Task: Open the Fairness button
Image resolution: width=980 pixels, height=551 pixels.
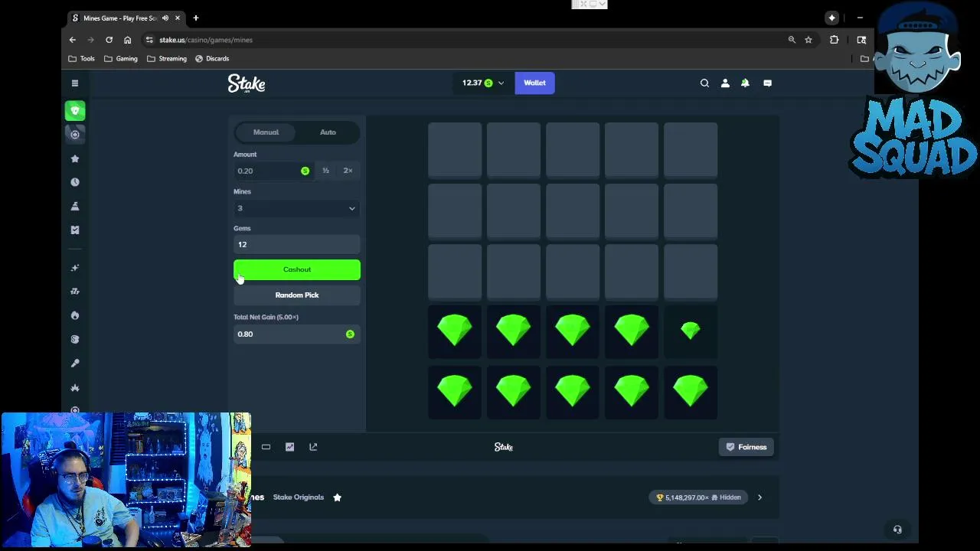Action: pos(746,447)
